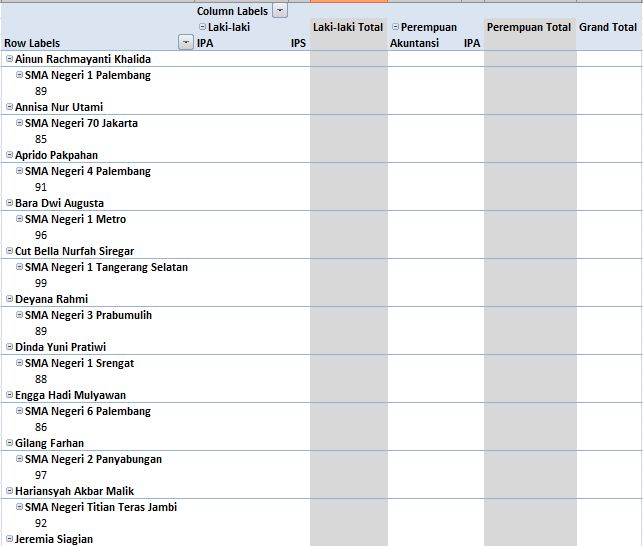Collapse the SMA Negeri 1 Palembang row
The width and height of the screenshot is (643, 546).
click(19, 75)
